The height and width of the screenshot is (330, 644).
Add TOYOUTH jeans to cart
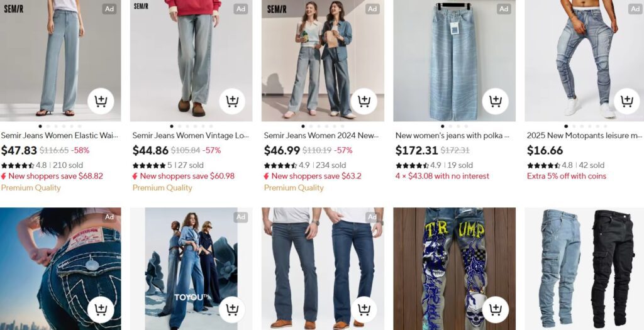click(x=232, y=309)
